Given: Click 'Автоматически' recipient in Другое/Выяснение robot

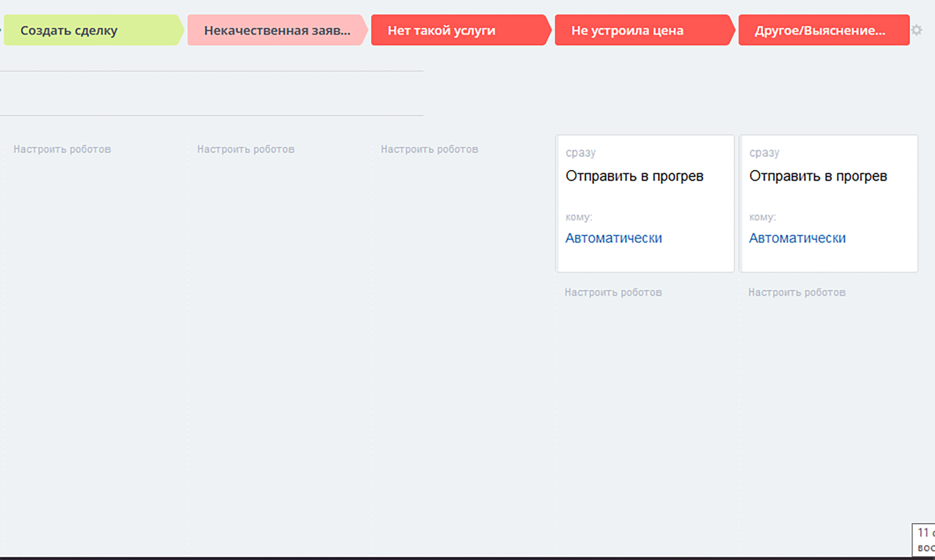Looking at the screenshot, I should 797,238.
